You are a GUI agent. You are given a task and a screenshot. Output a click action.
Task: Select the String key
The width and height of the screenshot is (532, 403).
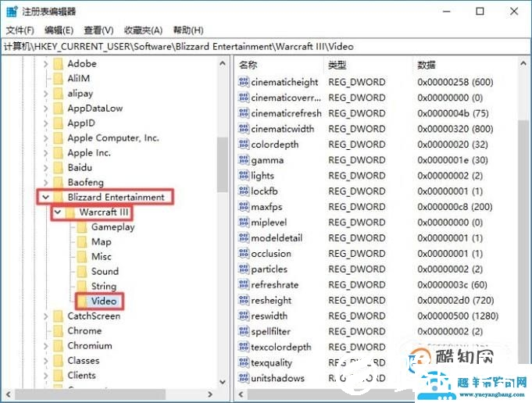[104, 287]
